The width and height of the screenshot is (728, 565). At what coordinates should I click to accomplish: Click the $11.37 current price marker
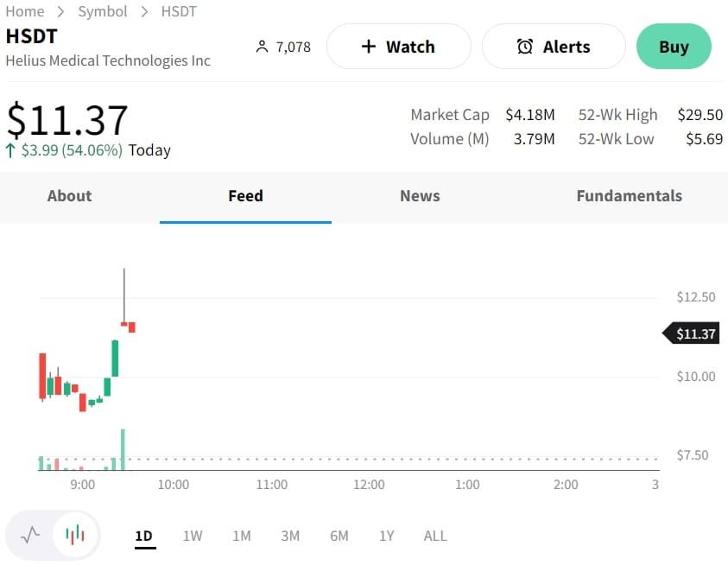693,333
